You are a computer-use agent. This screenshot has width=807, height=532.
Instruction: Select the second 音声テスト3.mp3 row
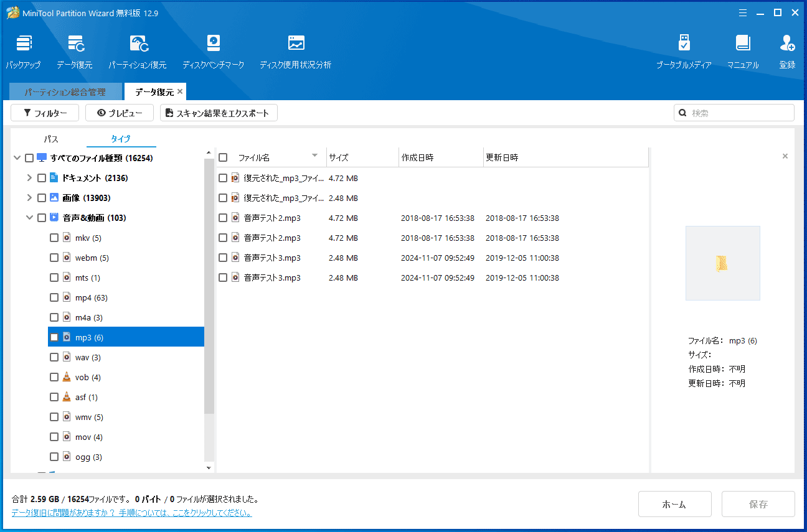coord(432,278)
